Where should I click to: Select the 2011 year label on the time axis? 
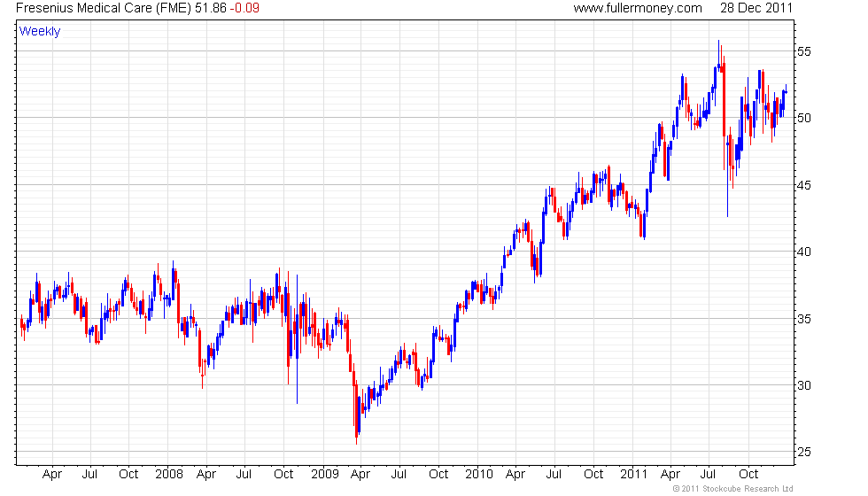tap(634, 475)
